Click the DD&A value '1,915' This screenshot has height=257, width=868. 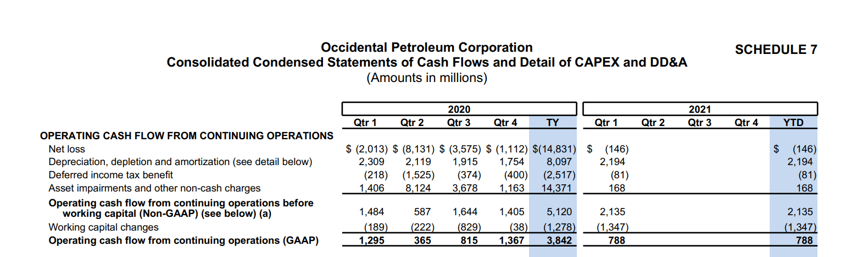[x=465, y=162]
